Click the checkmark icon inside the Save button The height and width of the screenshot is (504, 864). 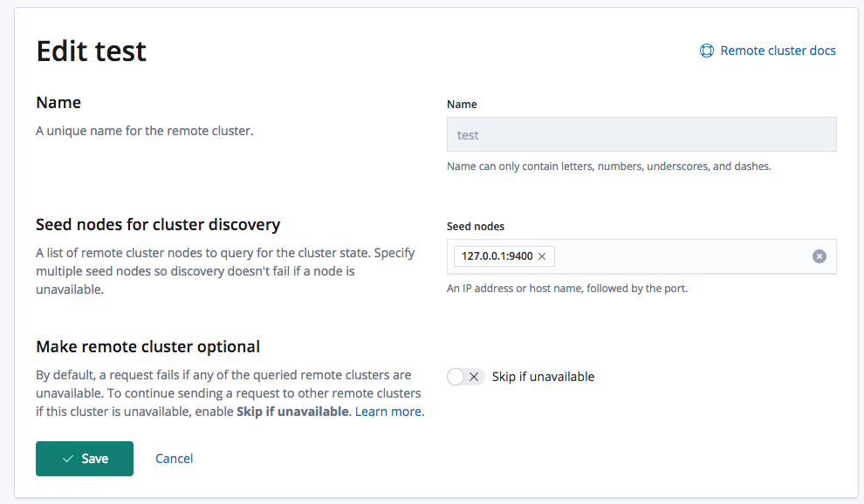coord(65,458)
